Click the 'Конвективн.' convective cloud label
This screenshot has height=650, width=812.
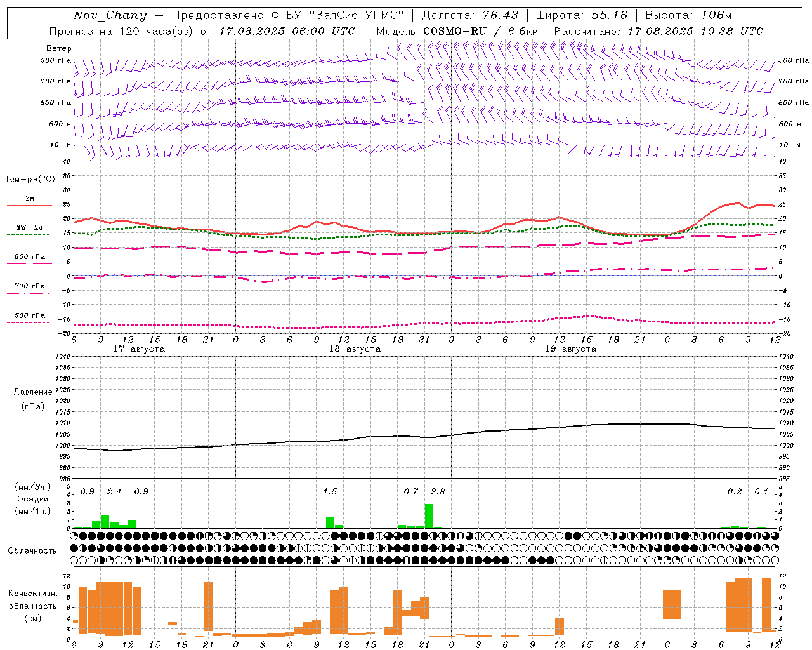pos(32,594)
